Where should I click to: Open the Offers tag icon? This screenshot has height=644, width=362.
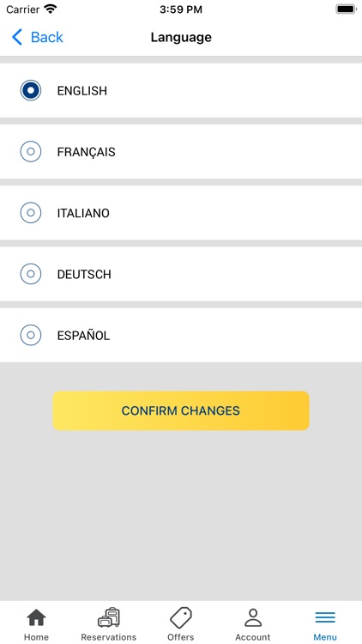coord(181,617)
